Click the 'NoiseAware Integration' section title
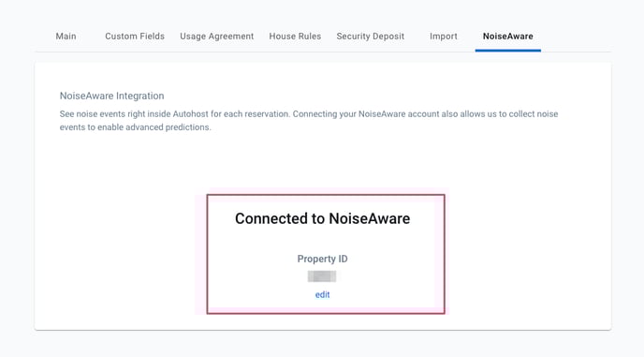This screenshot has width=644, height=357. click(111, 96)
